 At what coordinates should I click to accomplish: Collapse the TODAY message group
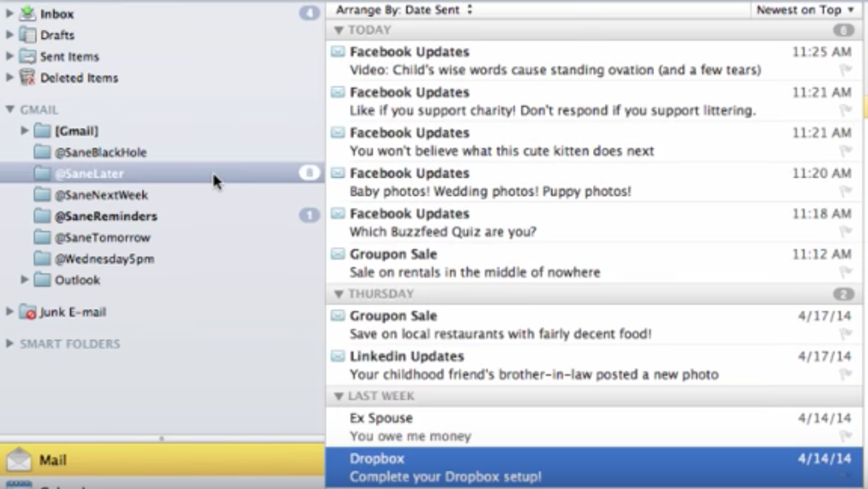pyautogui.click(x=339, y=30)
